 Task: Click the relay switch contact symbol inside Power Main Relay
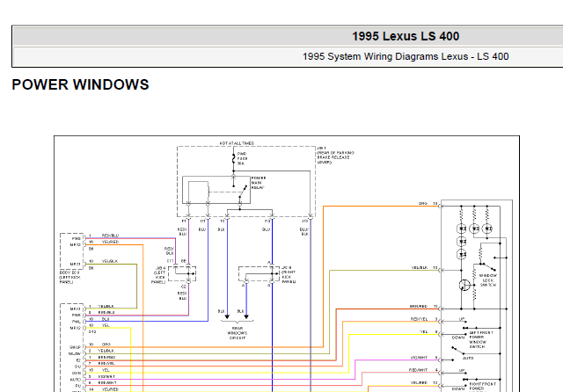[243, 192]
